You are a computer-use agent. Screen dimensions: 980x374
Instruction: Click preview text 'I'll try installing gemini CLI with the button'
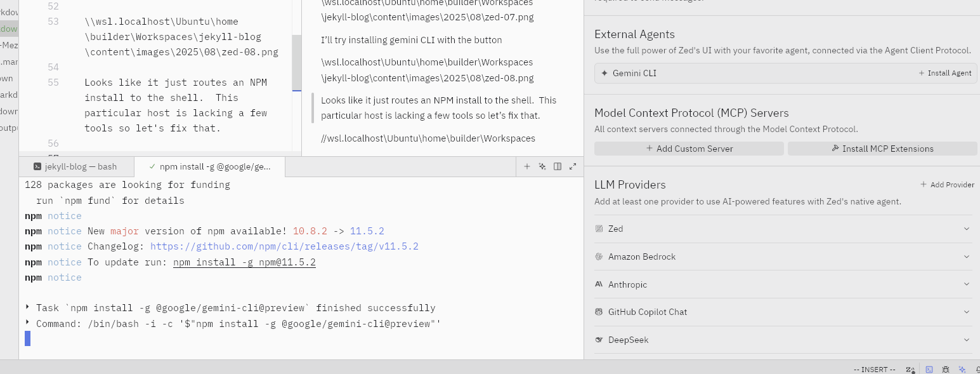pyautogui.click(x=412, y=40)
